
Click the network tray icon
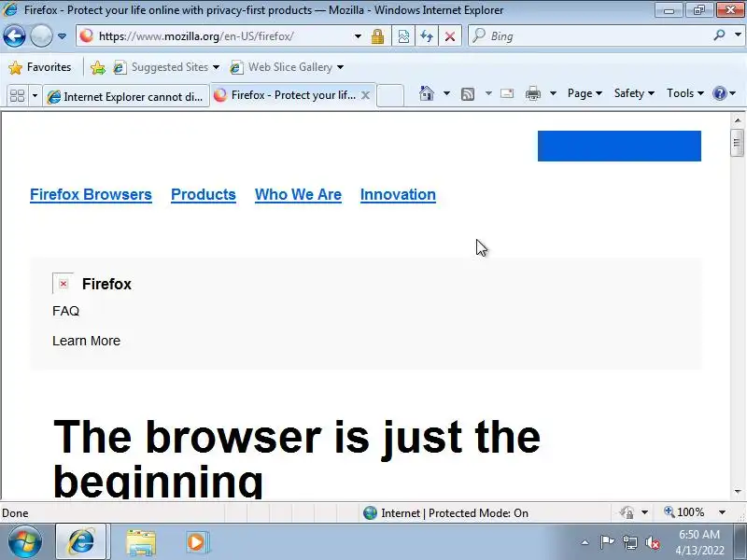coord(629,542)
